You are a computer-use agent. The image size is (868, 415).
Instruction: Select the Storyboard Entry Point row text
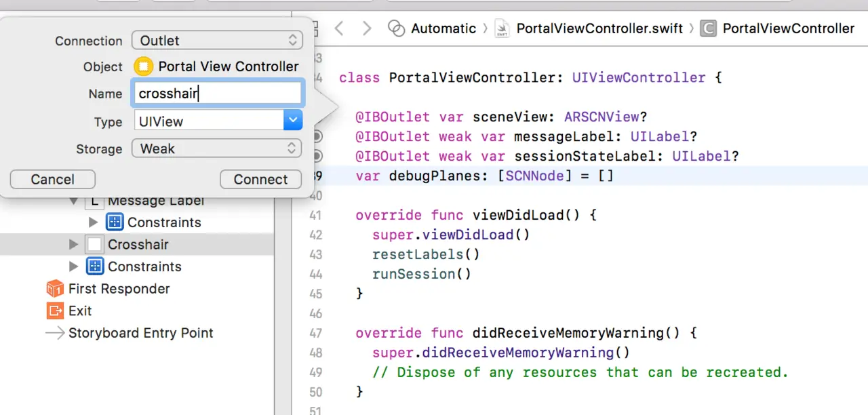(141, 333)
